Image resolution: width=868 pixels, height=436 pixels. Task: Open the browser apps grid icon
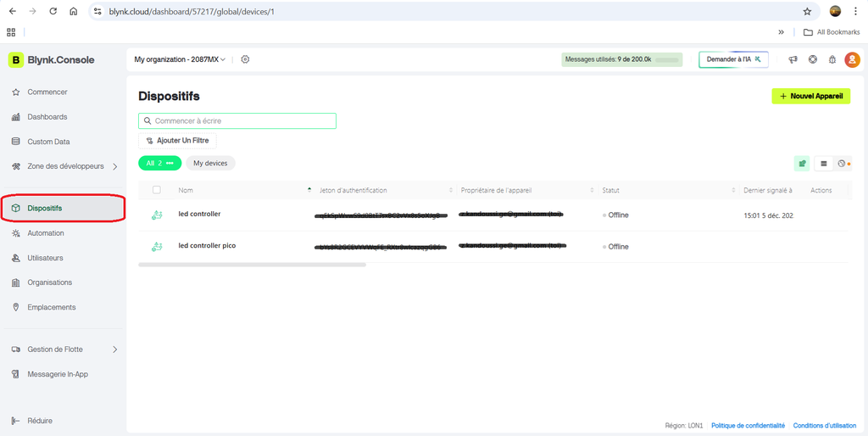point(11,32)
